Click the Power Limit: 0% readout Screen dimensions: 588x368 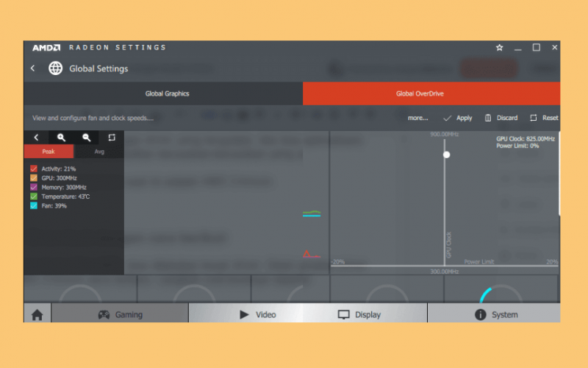coord(517,146)
